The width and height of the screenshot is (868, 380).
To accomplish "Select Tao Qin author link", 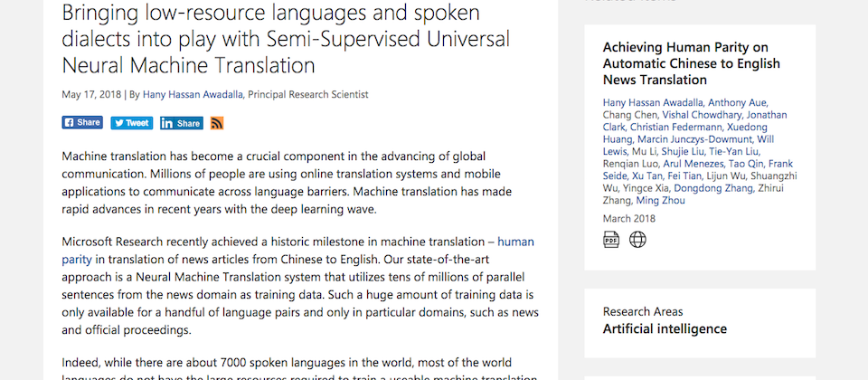I will [x=744, y=164].
